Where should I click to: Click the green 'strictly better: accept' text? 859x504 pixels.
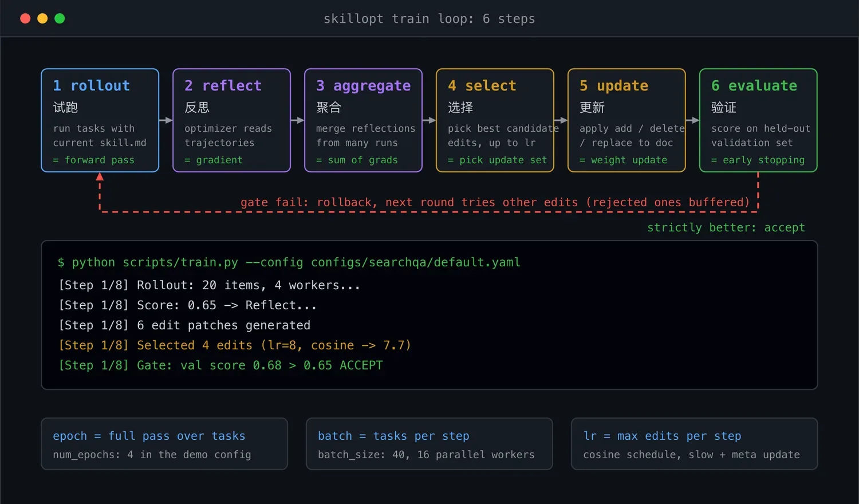click(x=726, y=227)
